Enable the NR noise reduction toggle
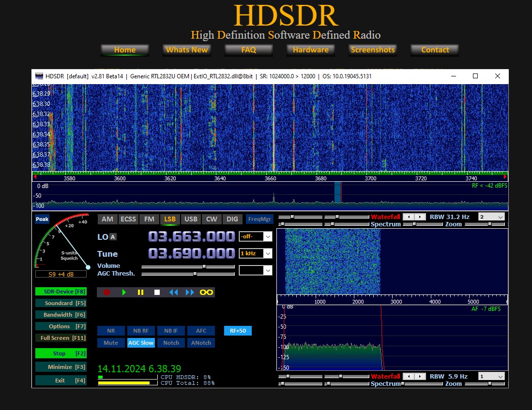Screen dimensions: 532x410 point(111,331)
